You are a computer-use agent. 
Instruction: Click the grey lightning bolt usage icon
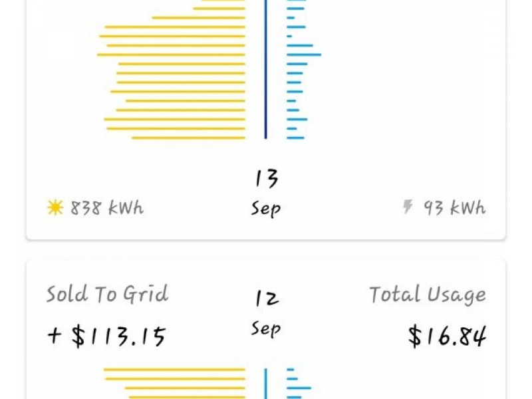click(x=408, y=207)
